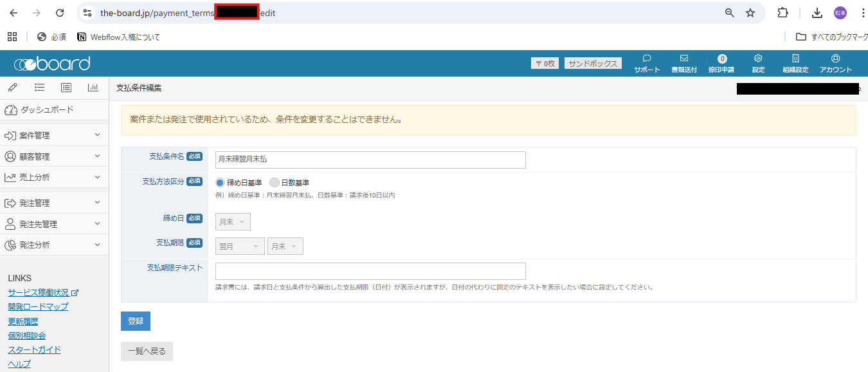Click the bulleted list icon in sidebar toolbar
The image size is (868, 372).
tap(39, 88)
